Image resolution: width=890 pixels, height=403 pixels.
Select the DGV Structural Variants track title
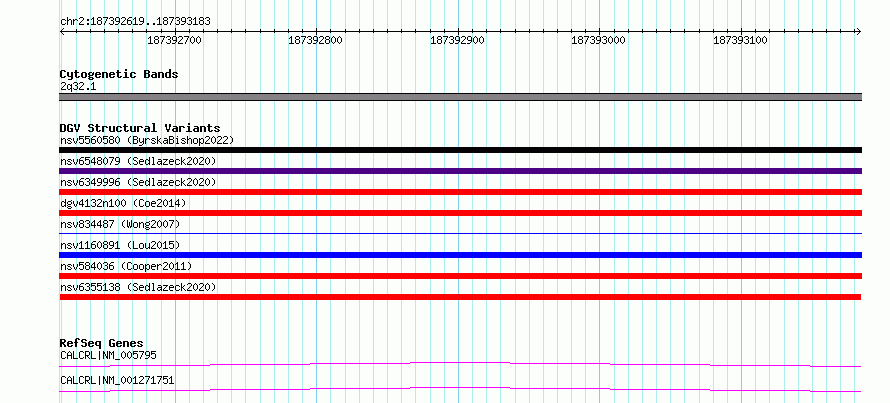click(x=140, y=128)
